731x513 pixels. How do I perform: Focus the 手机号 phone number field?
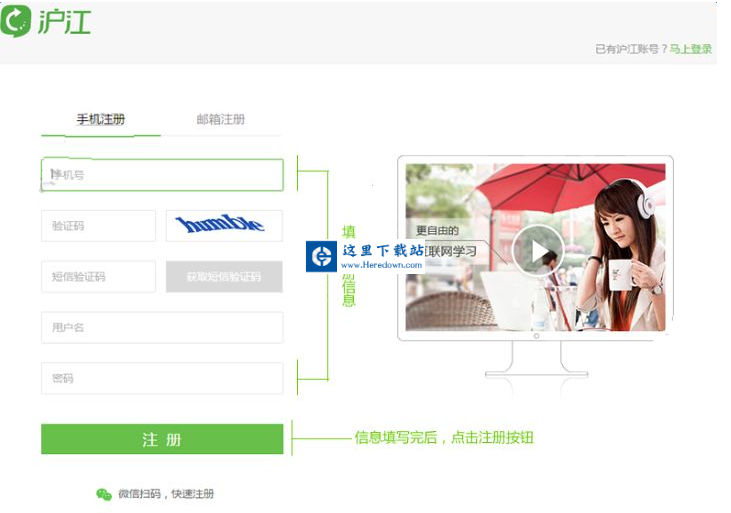[x=162, y=175]
